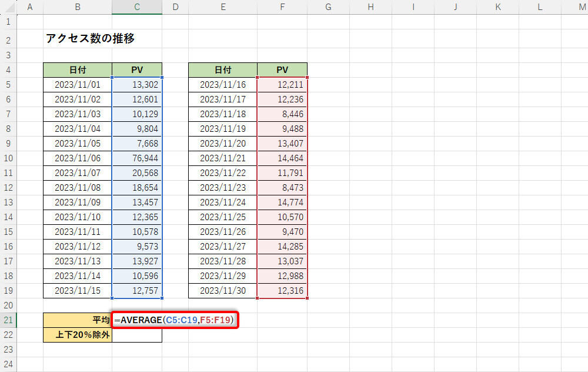Click PV value 12,988

pyautogui.click(x=282, y=276)
